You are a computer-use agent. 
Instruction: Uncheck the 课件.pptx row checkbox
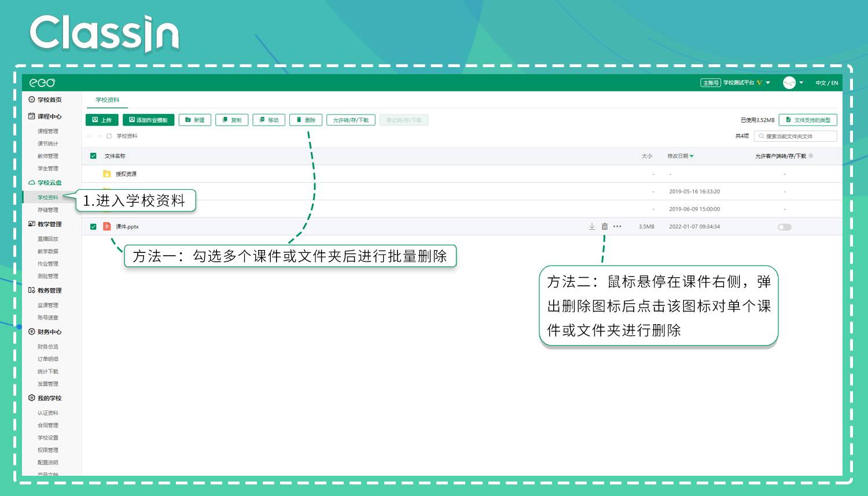click(93, 226)
